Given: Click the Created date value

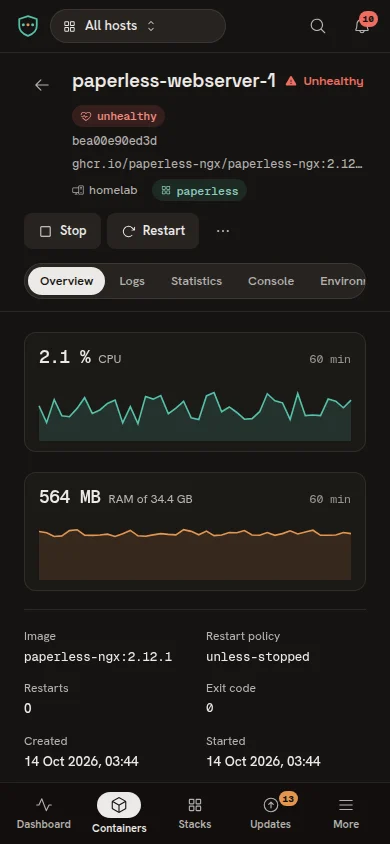Looking at the screenshot, I should 81,761.
